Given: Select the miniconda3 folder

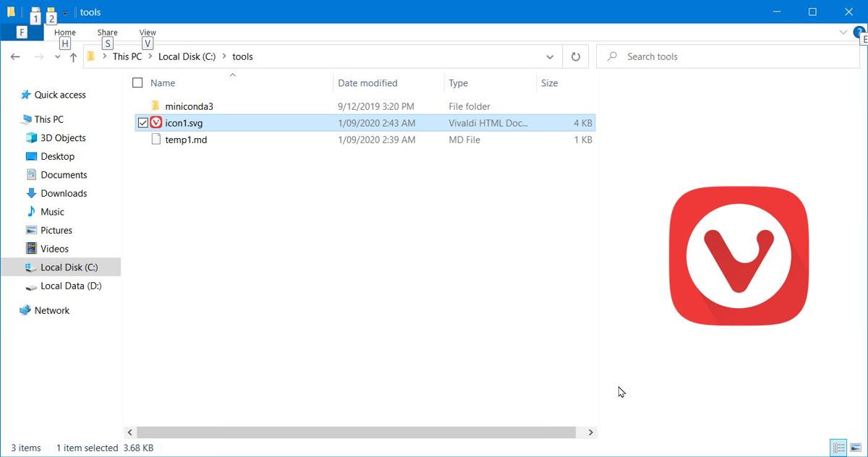Looking at the screenshot, I should 189,106.
